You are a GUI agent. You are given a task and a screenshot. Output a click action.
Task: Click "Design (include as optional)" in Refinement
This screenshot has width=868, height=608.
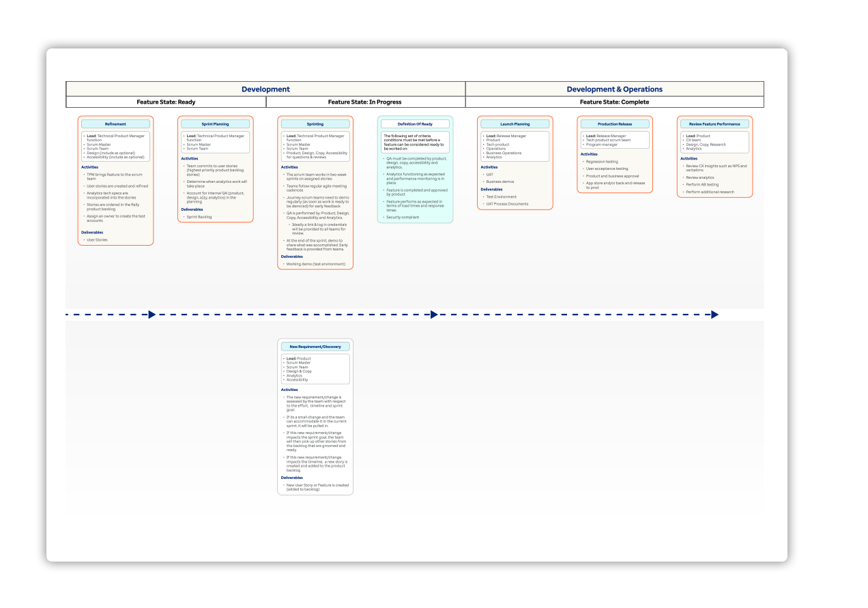coord(111,153)
